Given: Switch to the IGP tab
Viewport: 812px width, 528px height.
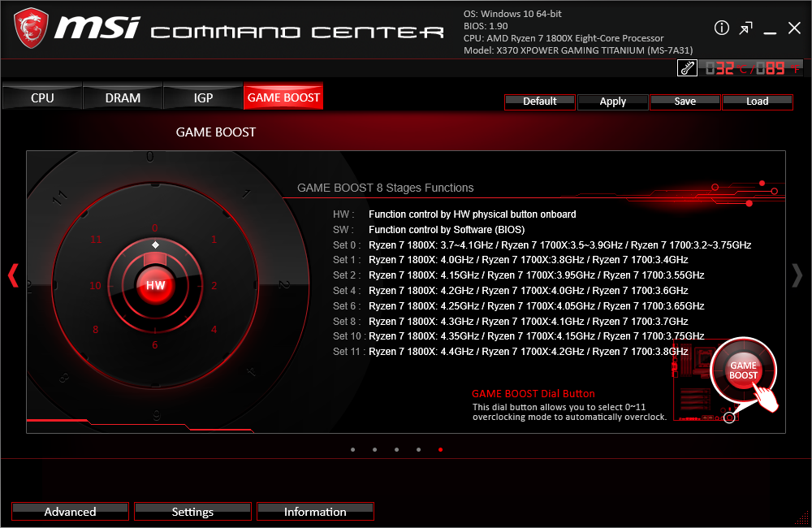Looking at the screenshot, I should point(203,97).
